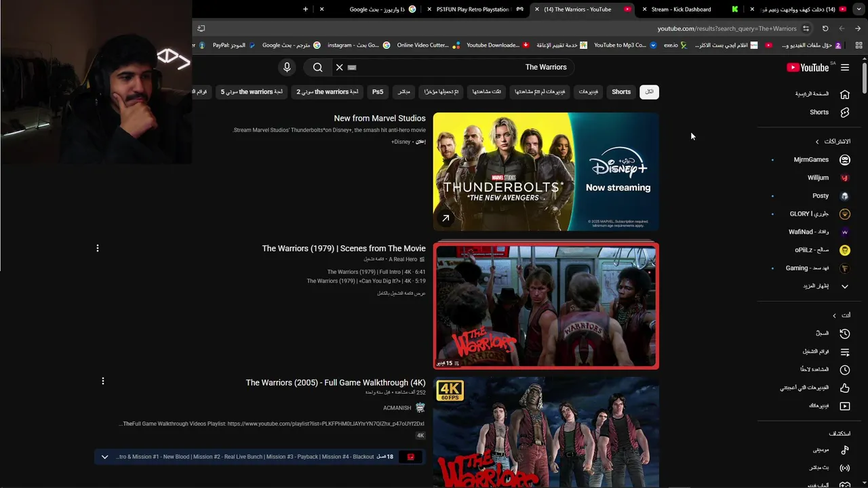The width and height of the screenshot is (868, 488).
Task: Open MjrmGames channel avatar
Action: [x=845, y=160]
